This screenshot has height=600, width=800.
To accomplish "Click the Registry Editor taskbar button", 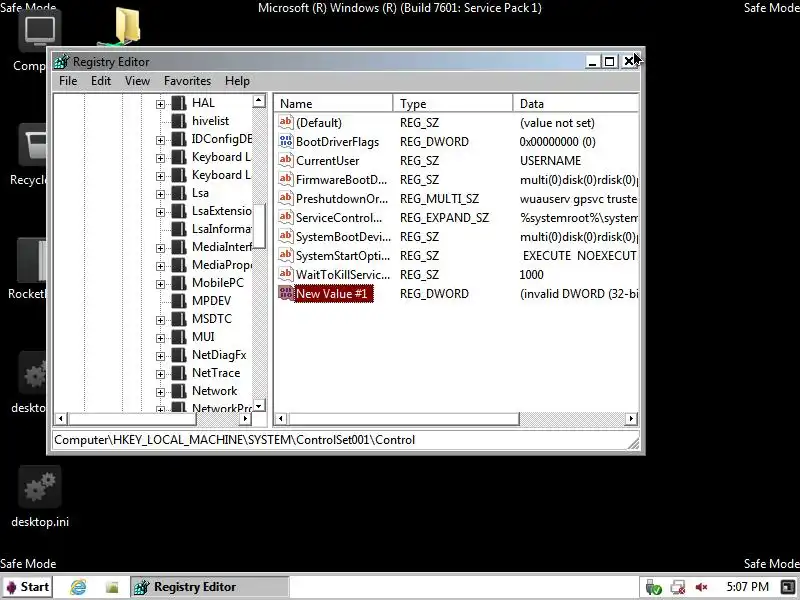I will coord(210,587).
